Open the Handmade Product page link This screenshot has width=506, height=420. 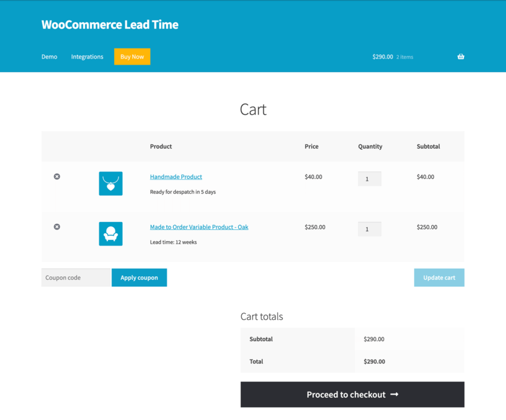coord(176,176)
